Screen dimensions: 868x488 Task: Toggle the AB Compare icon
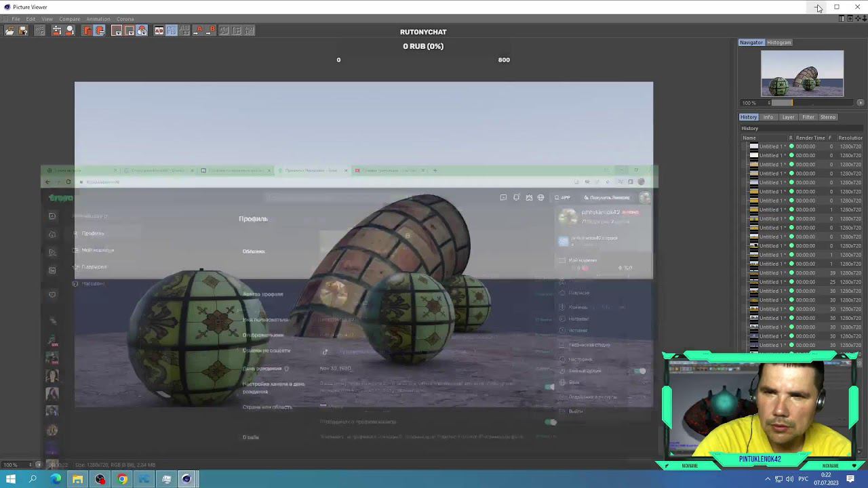click(x=159, y=30)
